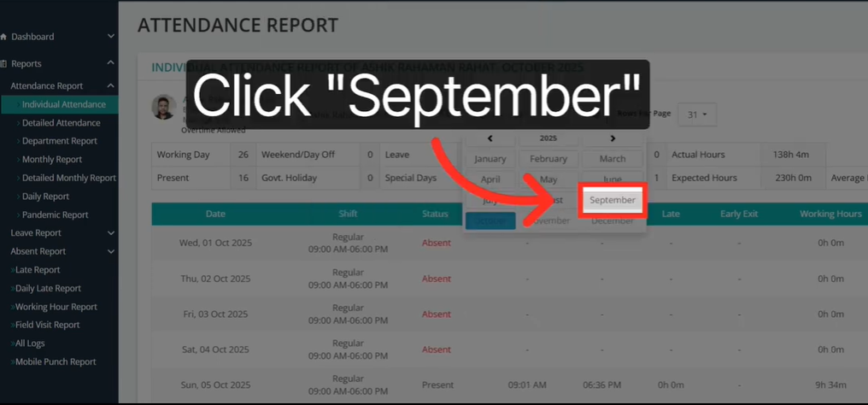Viewport: 868px width, 405px height.
Task: Select April in the month picker
Action: click(x=490, y=179)
